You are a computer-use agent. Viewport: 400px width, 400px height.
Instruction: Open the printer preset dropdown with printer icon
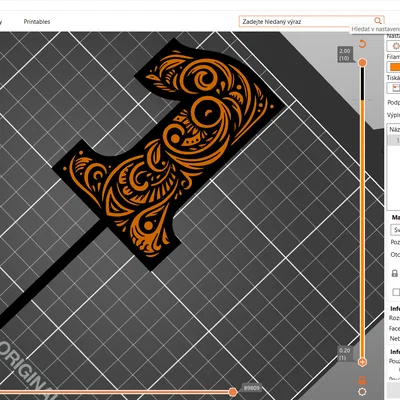click(393, 88)
